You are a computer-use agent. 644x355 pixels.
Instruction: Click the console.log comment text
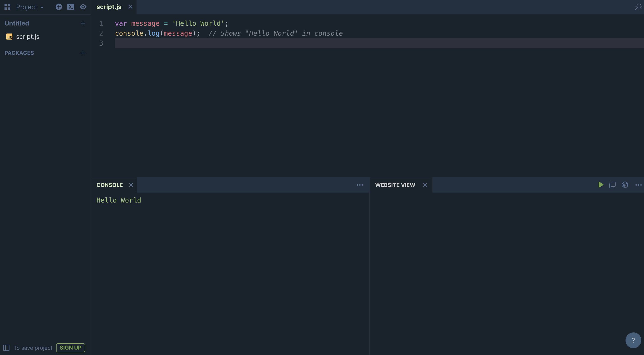coord(276,33)
